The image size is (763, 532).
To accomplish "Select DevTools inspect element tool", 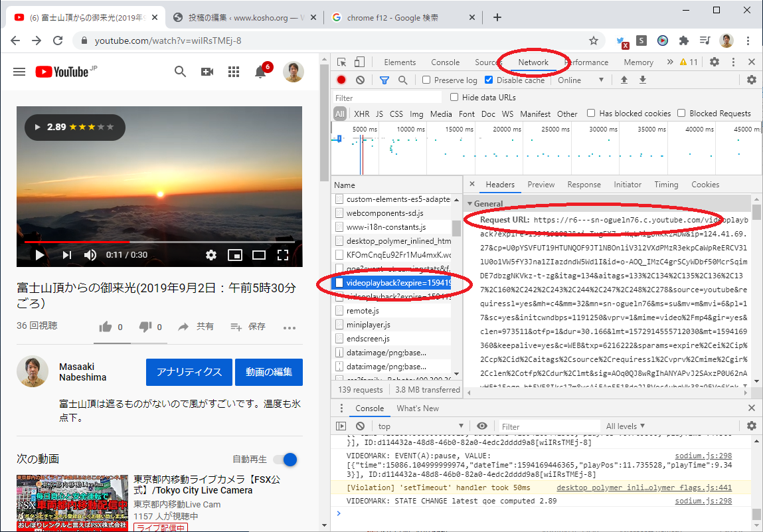I will point(341,62).
